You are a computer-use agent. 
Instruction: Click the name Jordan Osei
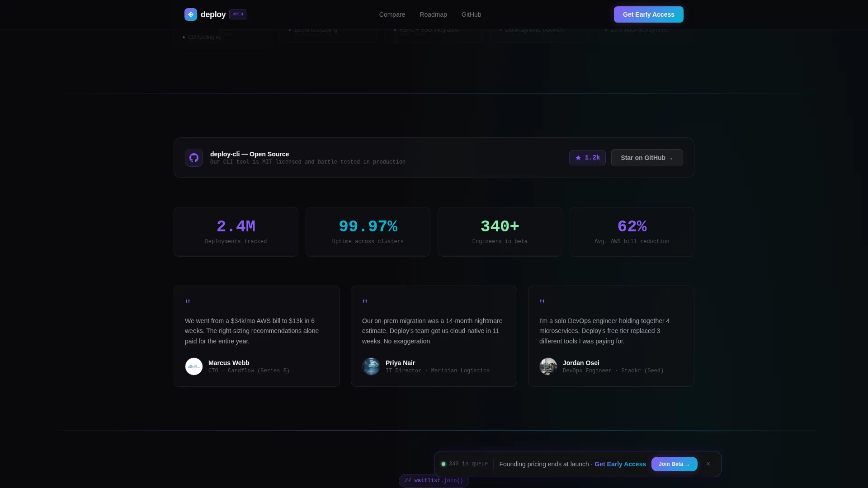581,363
